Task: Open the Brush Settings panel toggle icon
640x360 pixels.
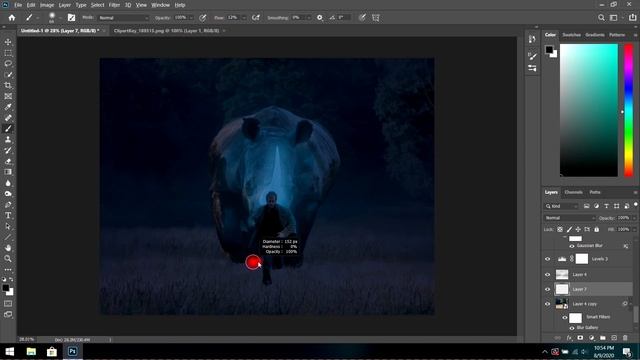Action: tap(71, 18)
